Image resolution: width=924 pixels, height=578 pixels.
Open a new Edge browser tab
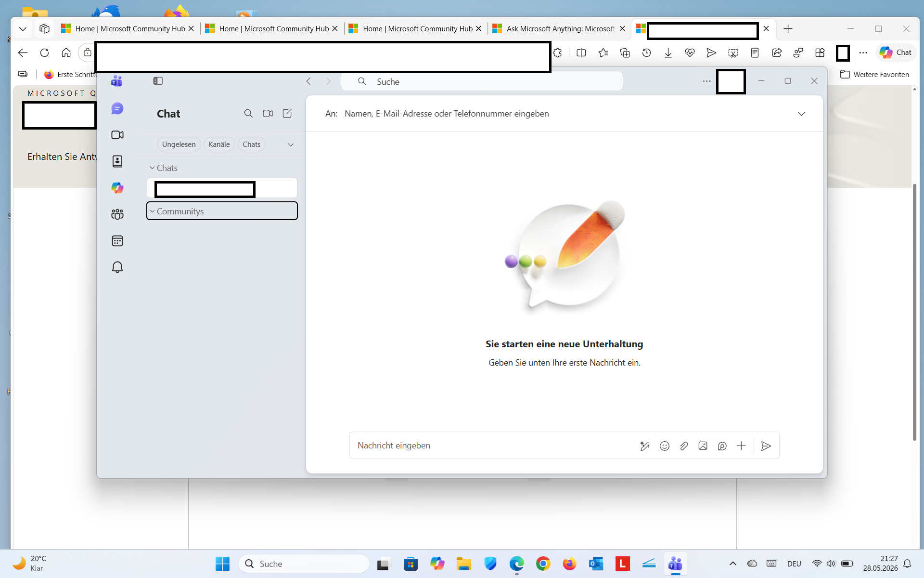coord(788,29)
